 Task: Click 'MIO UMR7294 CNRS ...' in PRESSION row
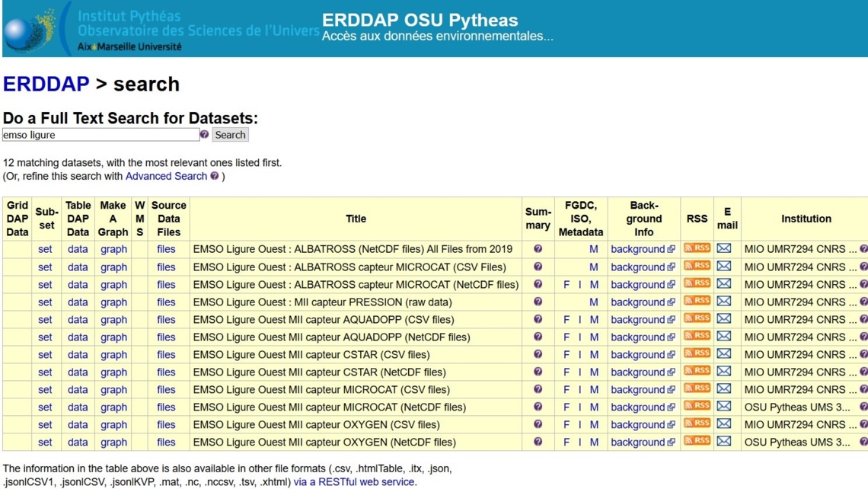tap(800, 302)
